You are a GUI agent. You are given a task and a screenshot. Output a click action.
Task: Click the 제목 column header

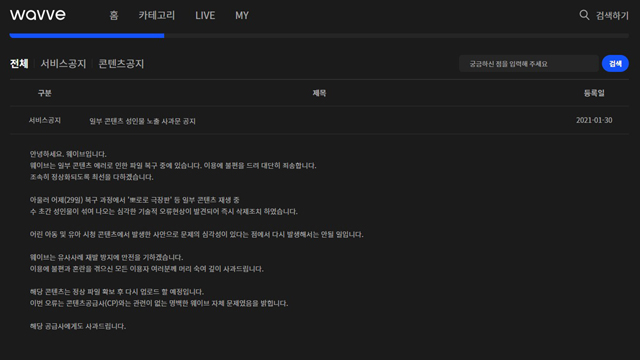point(319,93)
